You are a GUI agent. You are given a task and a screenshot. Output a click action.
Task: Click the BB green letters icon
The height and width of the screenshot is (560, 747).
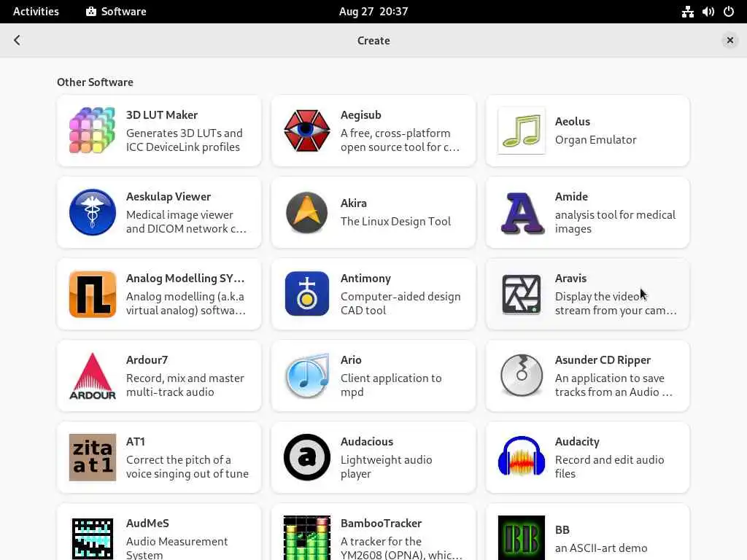[521, 538]
